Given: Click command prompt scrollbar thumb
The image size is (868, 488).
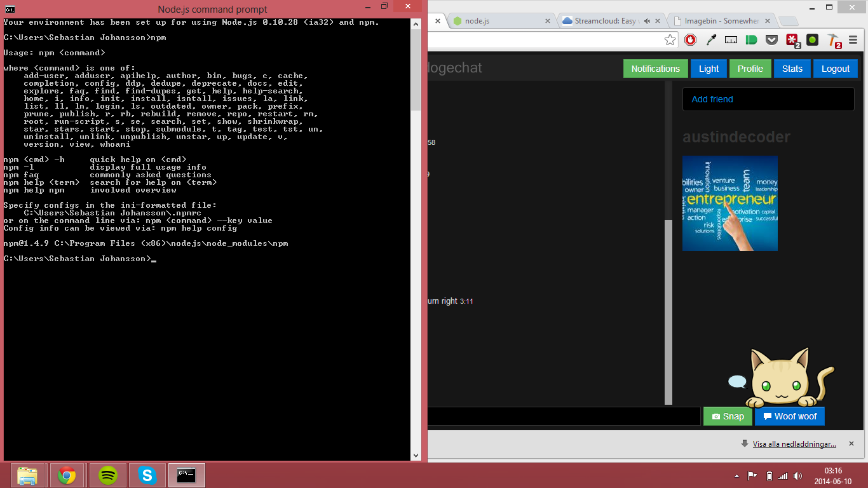Looking at the screenshot, I should tap(416, 70).
